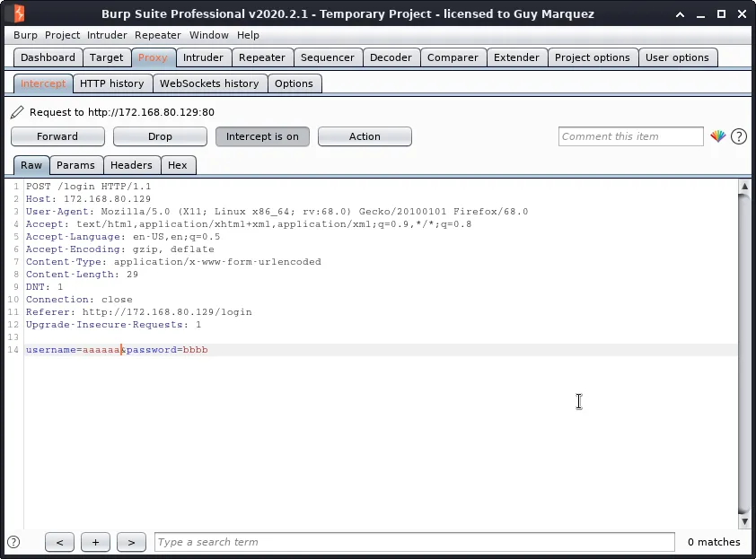Open the help question mark near comment box
The width and height of the screenshot is (756, 559).
click(739, 136)
